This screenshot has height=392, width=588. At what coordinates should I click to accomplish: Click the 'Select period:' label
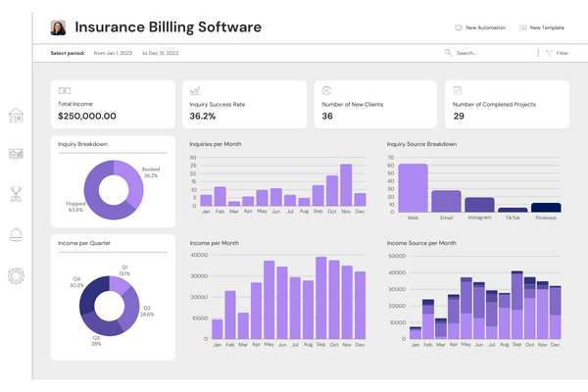[68, 53]
